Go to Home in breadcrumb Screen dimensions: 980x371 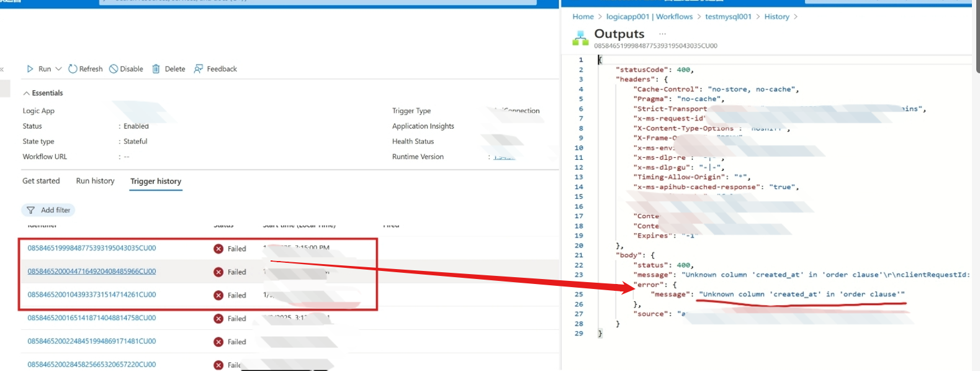[x=583, y=17]
